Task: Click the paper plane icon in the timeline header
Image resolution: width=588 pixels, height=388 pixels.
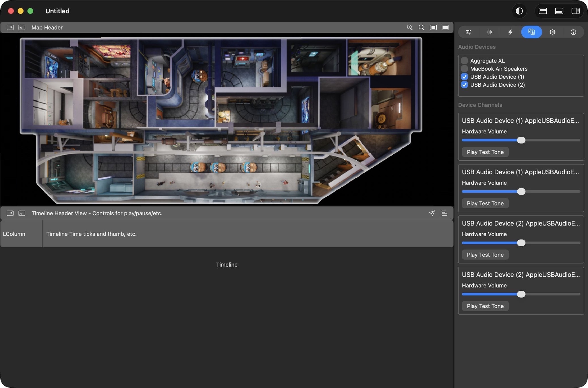Action: (x=432, y=213)
